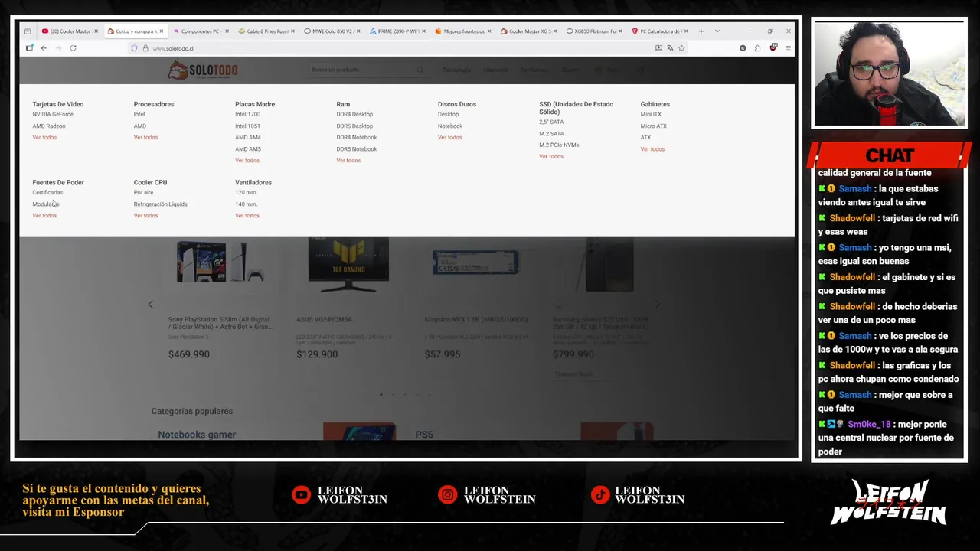Select DDR5 Desktop RAM
Screen dimensions: 980x551
click(354, 126)
